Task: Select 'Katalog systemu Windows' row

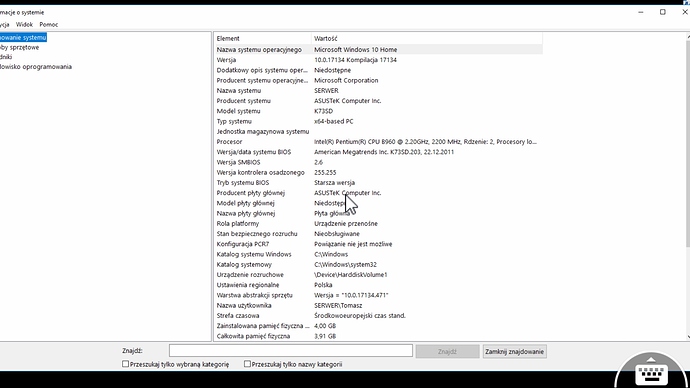Action: point(378,254)
